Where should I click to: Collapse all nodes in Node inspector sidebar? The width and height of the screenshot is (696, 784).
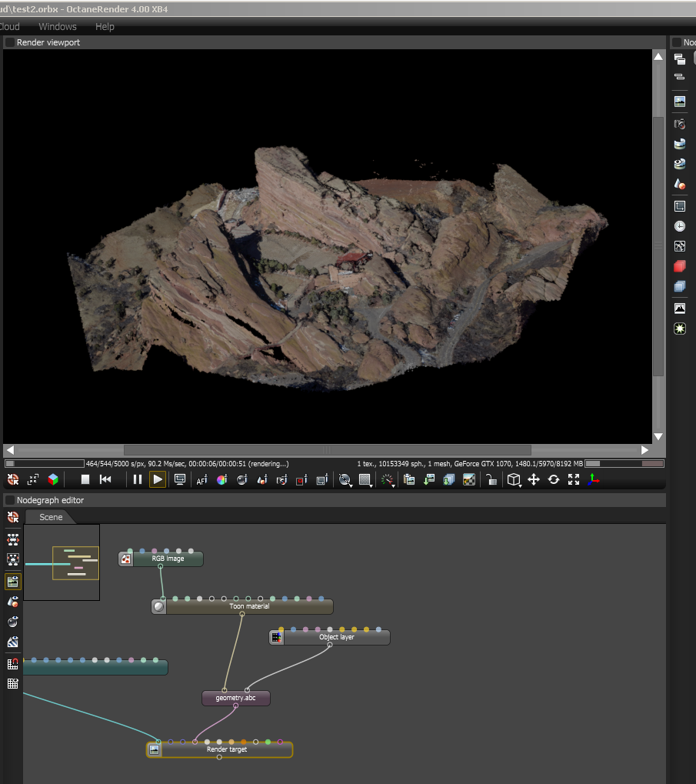[680, 76]
